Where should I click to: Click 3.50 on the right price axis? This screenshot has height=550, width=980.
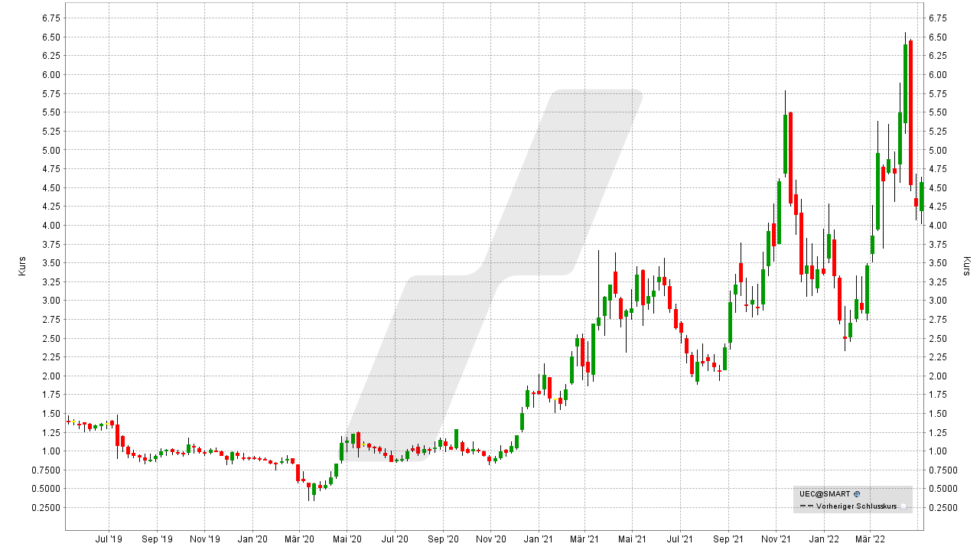(x=938, y=263)
